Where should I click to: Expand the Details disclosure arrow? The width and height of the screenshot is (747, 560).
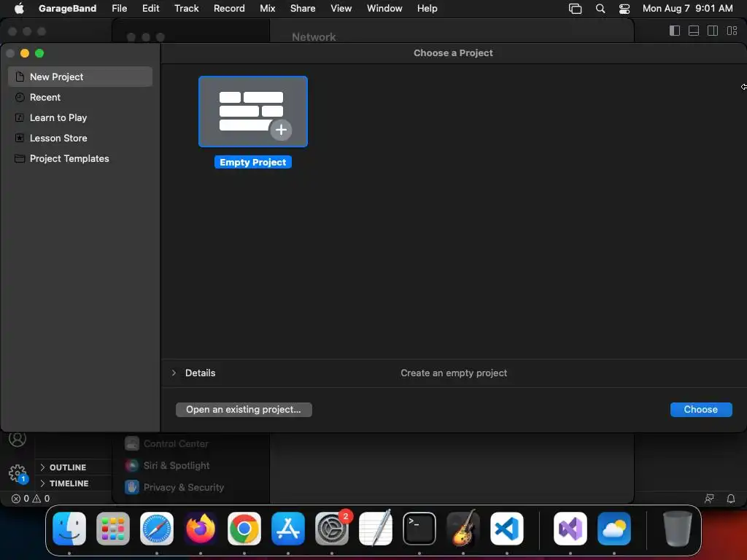[174, 373]
